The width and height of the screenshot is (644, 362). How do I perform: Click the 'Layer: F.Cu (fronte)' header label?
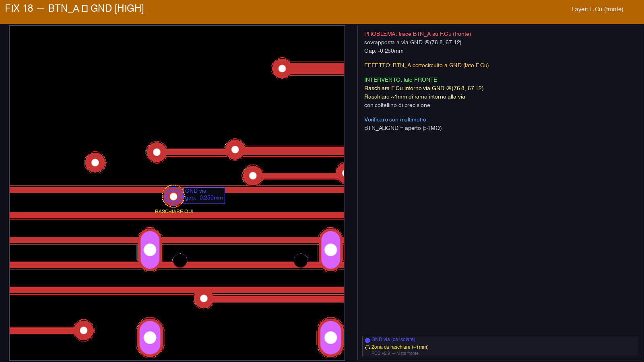(x=597, y=9)
